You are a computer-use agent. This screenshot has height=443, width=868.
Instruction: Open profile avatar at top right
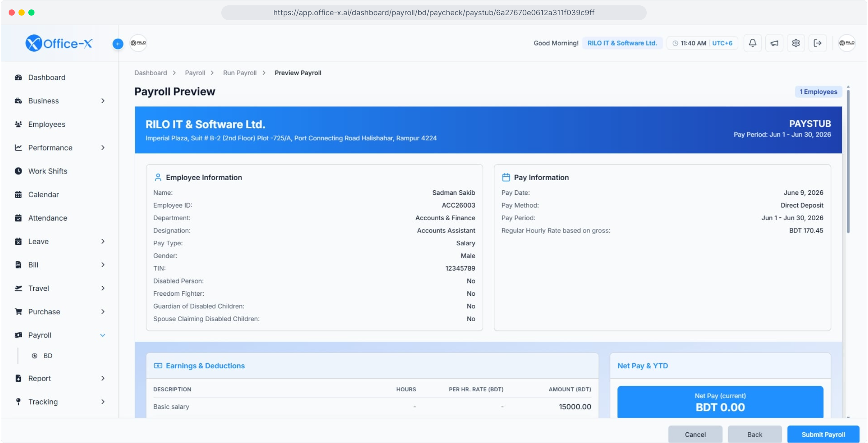click(x=847, y=43)
